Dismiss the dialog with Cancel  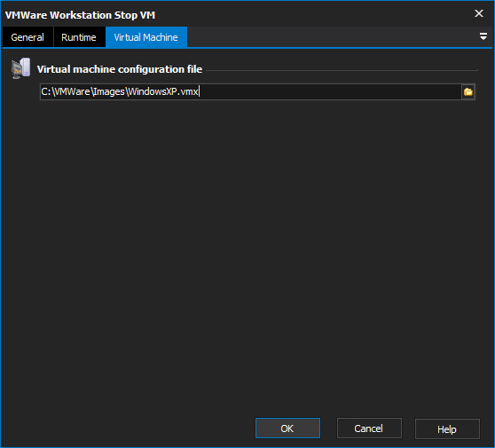pyautogui.click(x=369, y=428)
